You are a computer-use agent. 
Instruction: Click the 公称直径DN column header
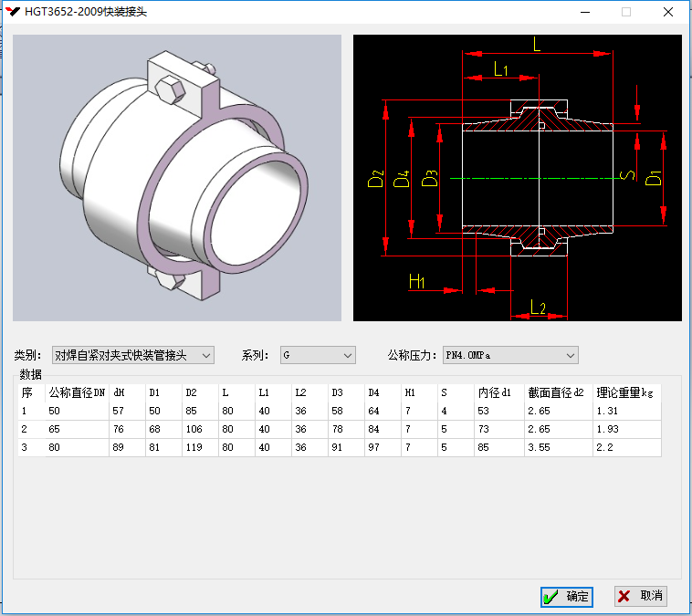(77, 392)
